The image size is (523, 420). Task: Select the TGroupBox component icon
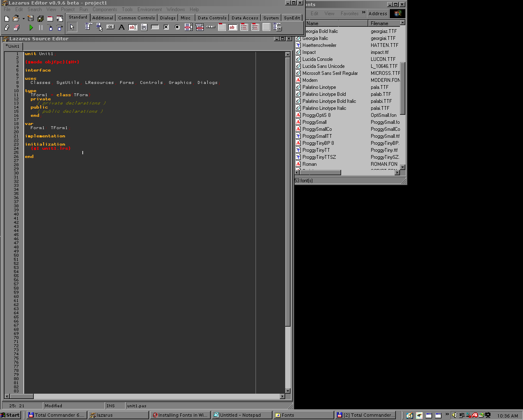click(221, 27)
